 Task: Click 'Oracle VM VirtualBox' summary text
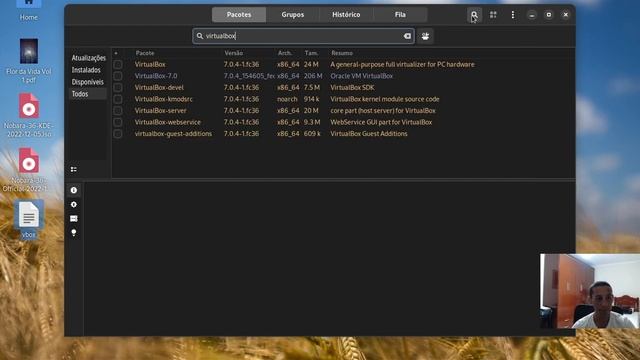(362, 76)
